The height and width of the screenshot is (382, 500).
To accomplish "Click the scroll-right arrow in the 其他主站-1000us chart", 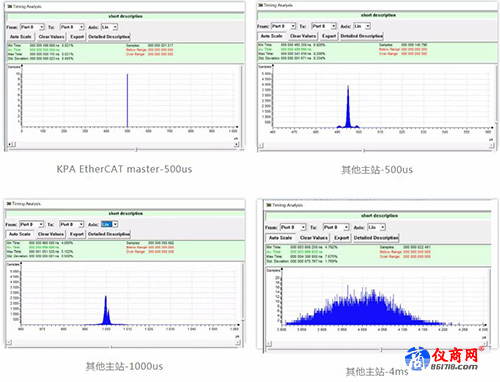I will click(237, 342).
